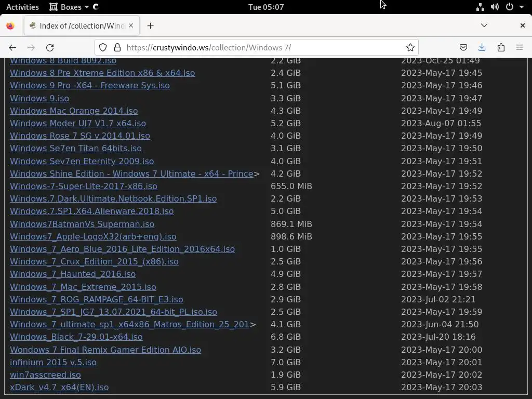
Task: Click the volume speaker icon
Action: click(x=495, y=7)
